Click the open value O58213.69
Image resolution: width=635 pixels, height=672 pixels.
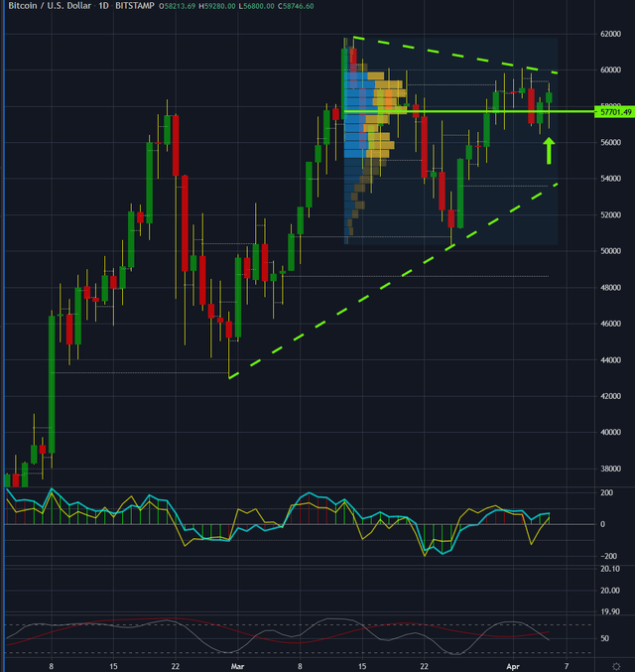177,6
